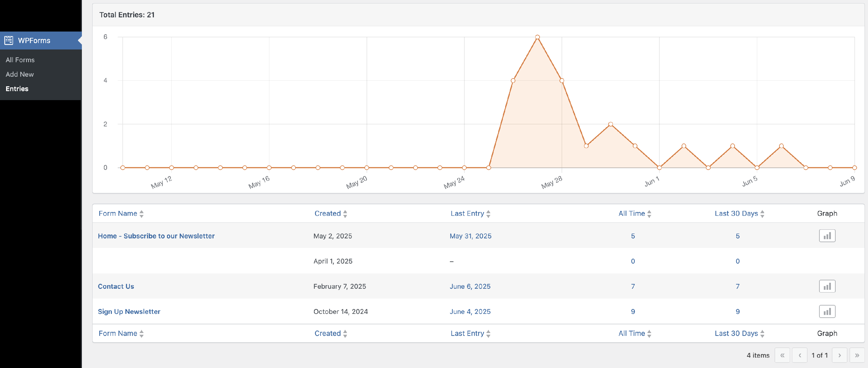Image resolution: width=868 pixels, height=368 pixels.
Task: Go to previous page arrow in pagination
Action: coord(800,355)
